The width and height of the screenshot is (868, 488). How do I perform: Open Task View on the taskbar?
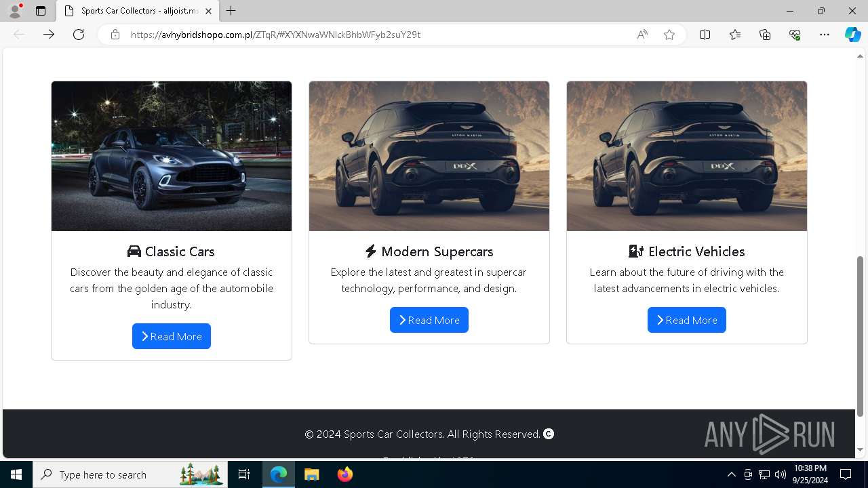pos(244,474)
